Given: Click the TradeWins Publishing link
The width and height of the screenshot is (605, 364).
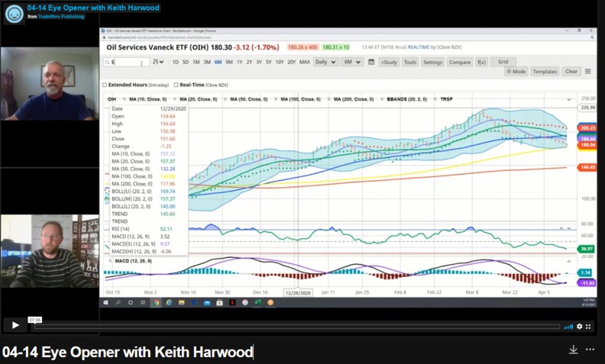Looking at the screenshot, I should point(61,17).
